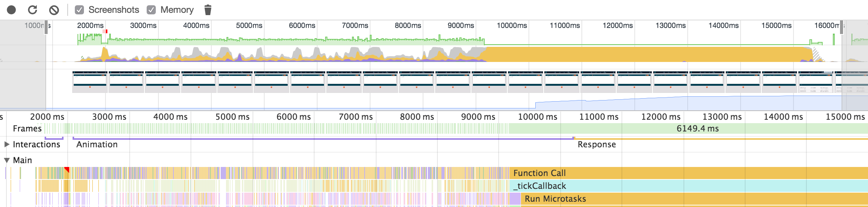The image size is (868, 207).
Task: Click the first screenshot thumbnail in filmstrip
Action: tap(90, 82)
